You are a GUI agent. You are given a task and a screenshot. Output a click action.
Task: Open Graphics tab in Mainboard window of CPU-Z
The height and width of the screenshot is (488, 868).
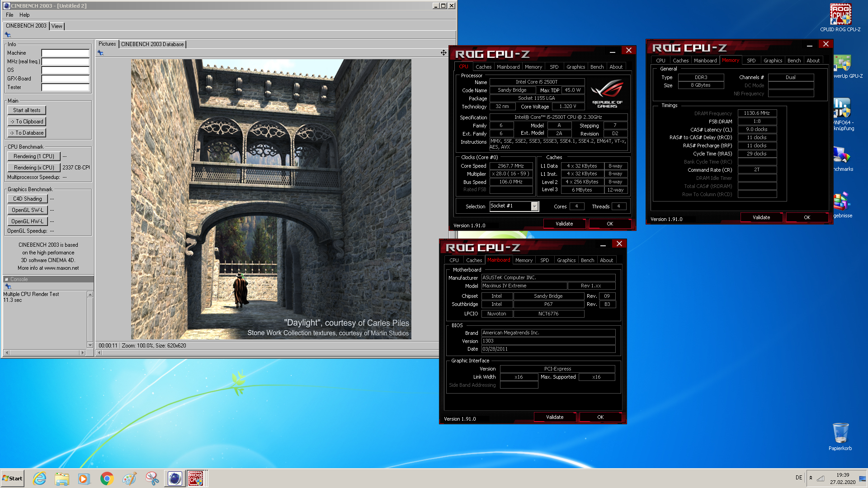[566, 260]
